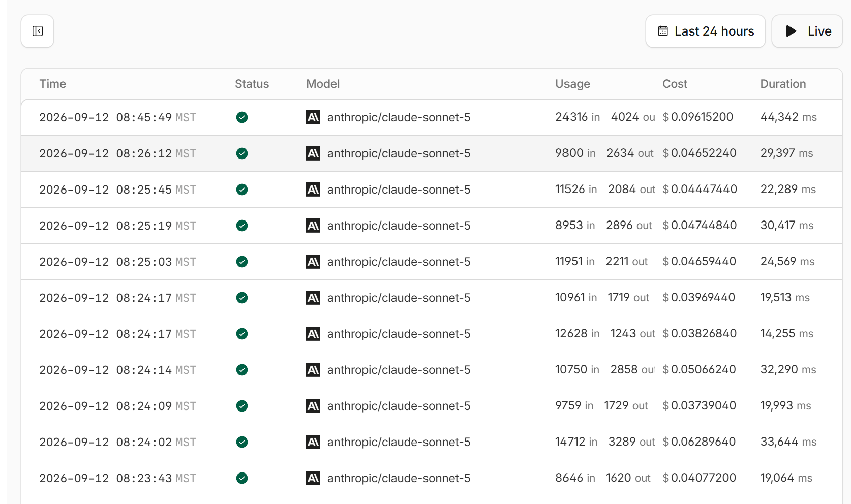This screenshot has height=504, width=851.
Task: Click model name in 44,342 ms row
Action: coord(399,117)
